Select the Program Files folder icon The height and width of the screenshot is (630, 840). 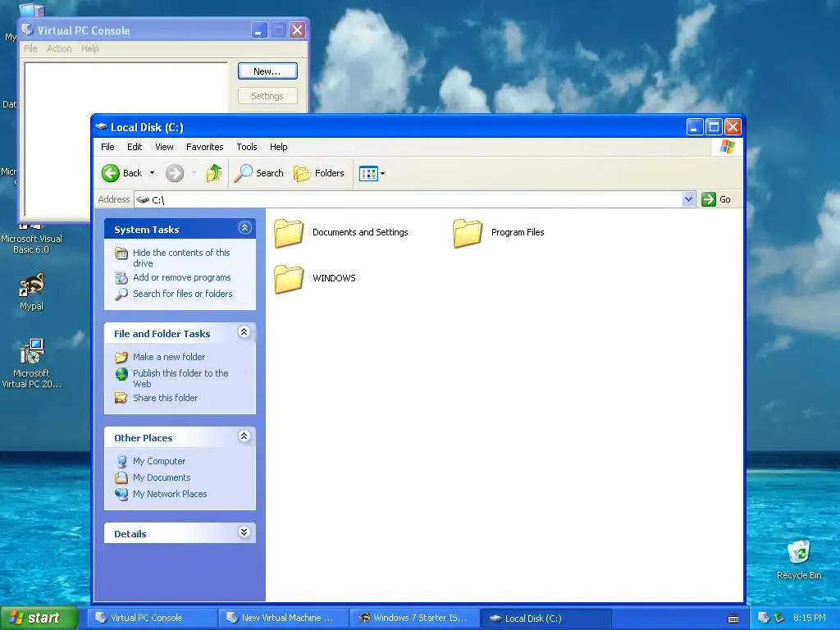(468, 232)
